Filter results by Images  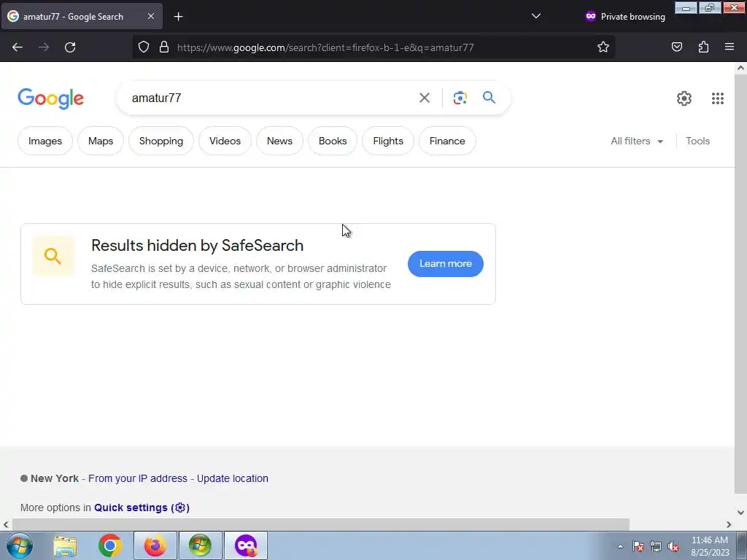pos(45,141)
